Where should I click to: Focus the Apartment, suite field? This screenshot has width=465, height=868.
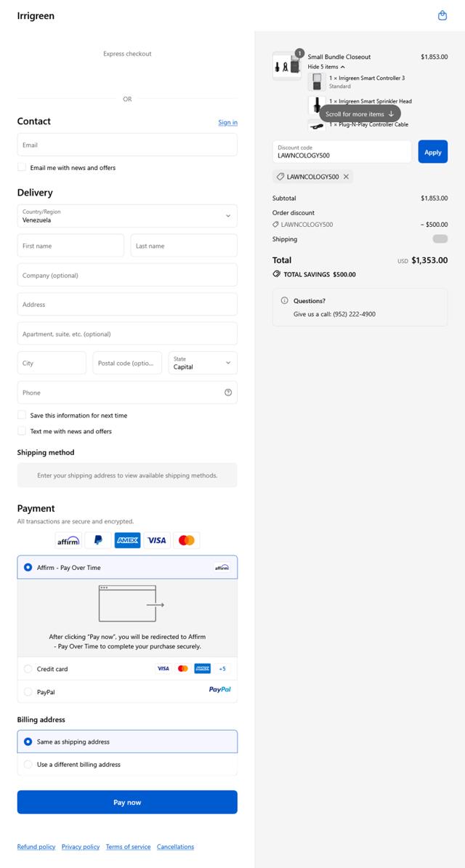tap(127, 333)
